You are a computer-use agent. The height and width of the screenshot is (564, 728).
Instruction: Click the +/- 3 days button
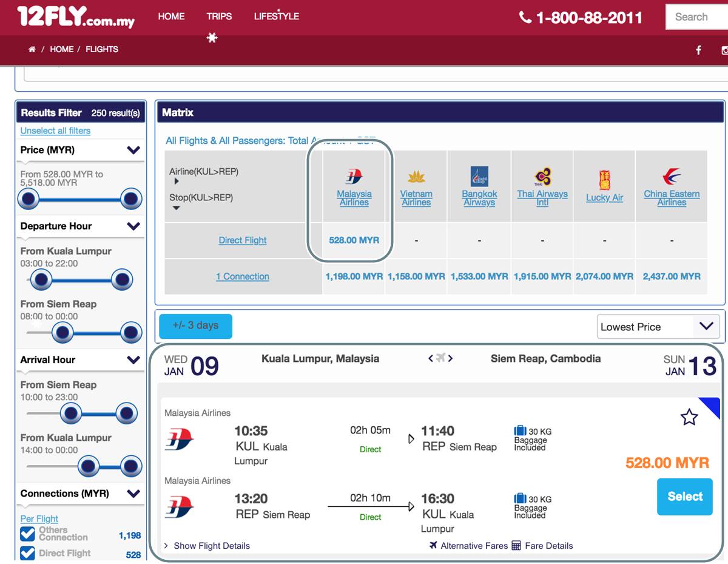click(195, 326)
